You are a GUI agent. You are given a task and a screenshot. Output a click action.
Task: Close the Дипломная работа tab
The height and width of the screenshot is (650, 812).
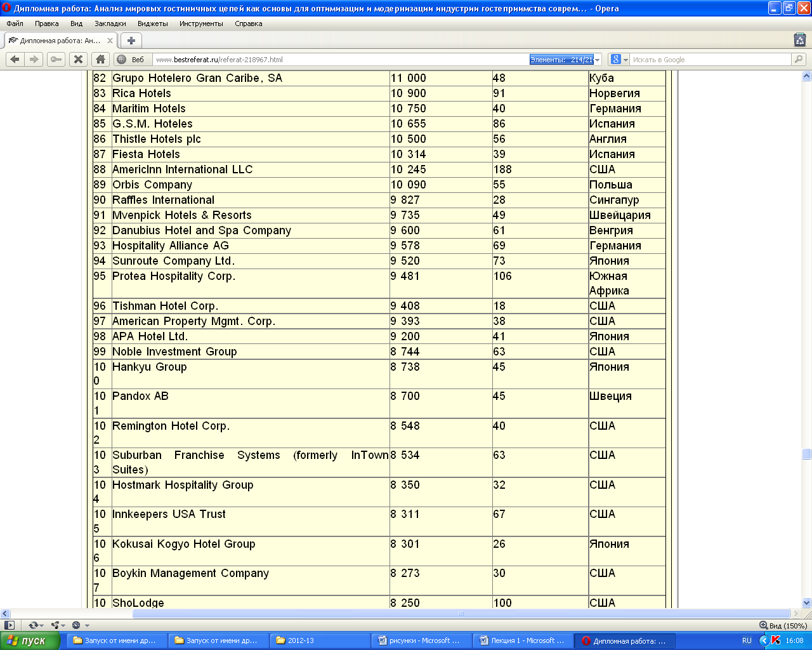110,41
